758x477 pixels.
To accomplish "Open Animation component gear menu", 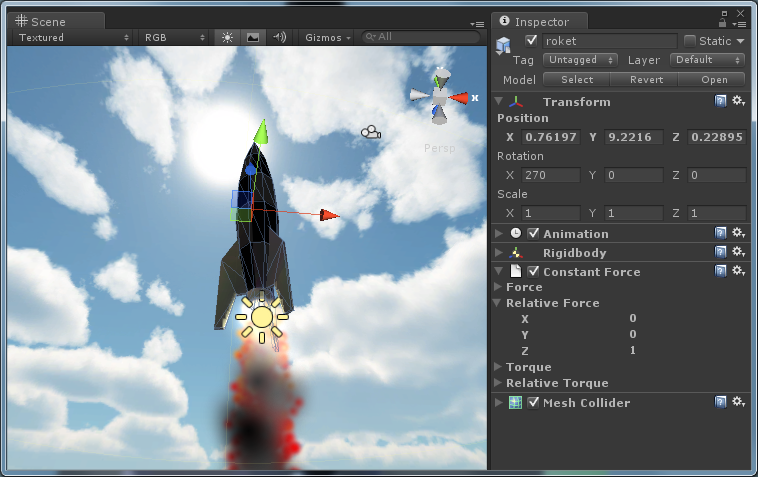I will pyautogui.click(x=738, y=233).
